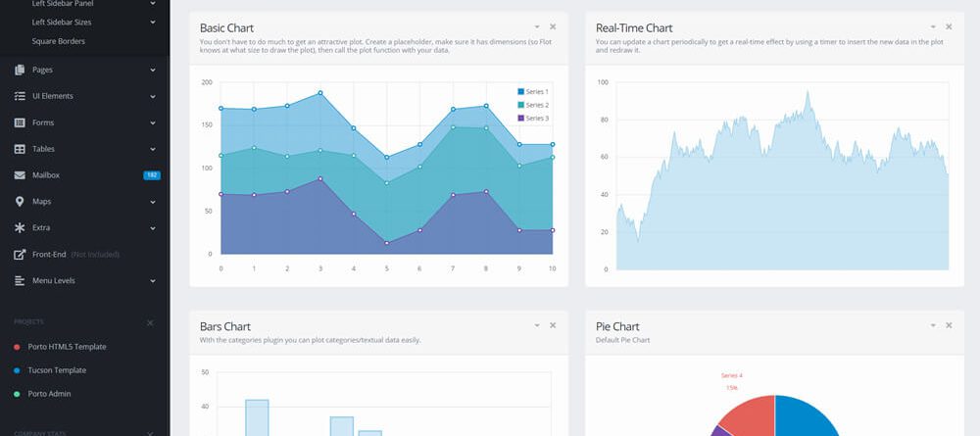Click the UI Elements list icon

21,96
